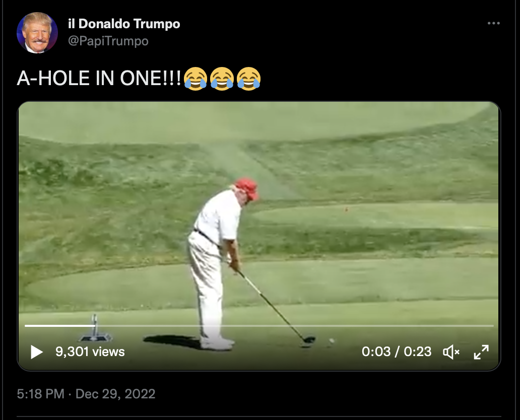
Task: Click the current playhead position on the timeline
Action: pyautogui.click(x=95, y=326)
